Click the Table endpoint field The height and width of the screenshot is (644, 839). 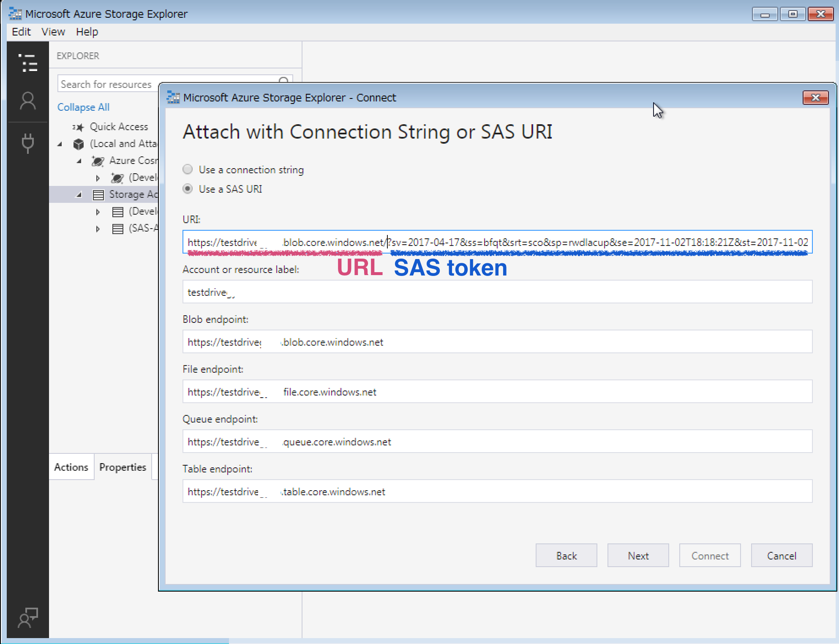tap(497, 491)
